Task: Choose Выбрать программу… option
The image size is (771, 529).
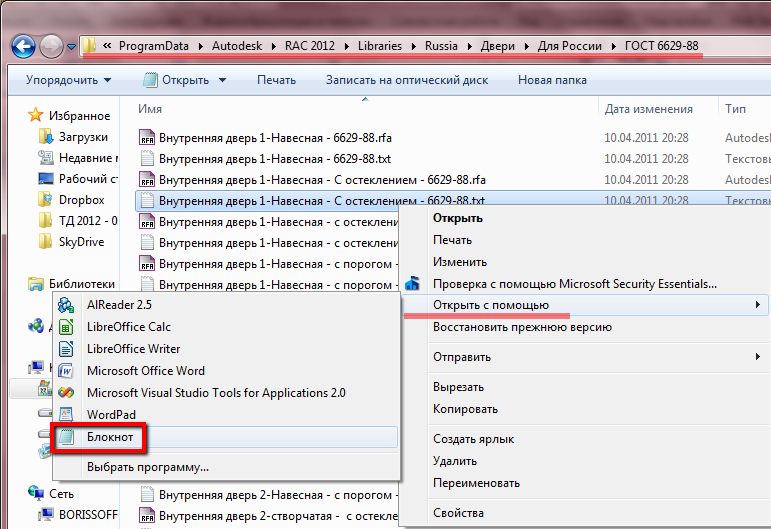Action: click(x=148, y=467)
